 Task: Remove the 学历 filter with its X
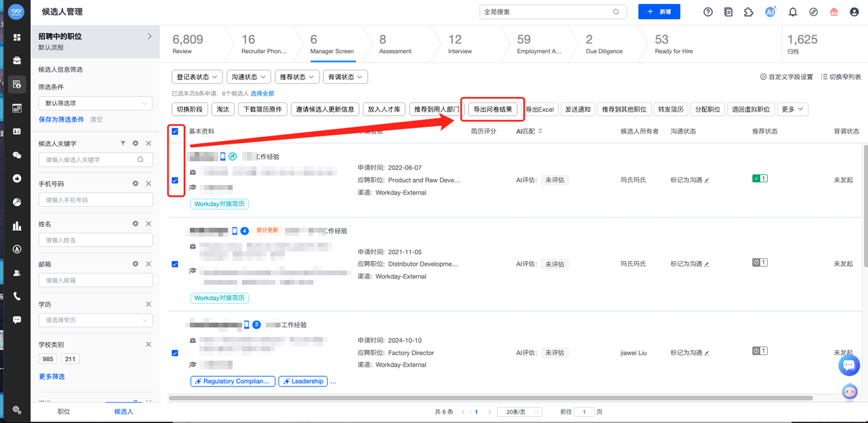[149, 304]
